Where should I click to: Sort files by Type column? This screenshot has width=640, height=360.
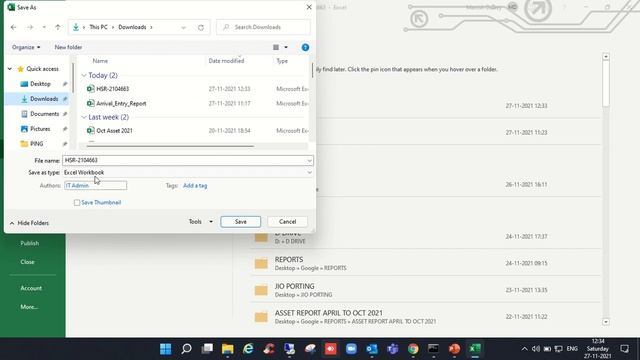(x=282, y=61)
